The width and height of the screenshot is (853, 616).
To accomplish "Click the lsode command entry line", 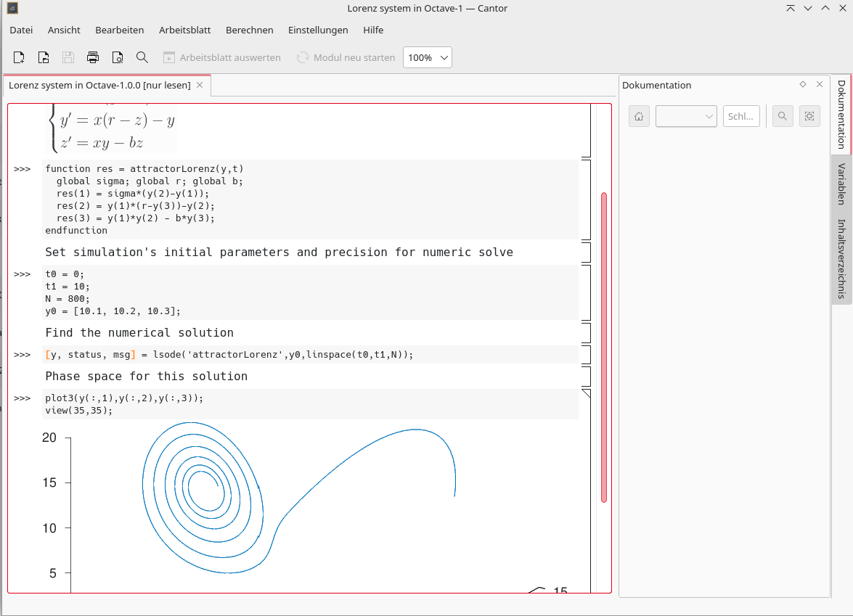I will pyautogui.click(x=311, y=355).
